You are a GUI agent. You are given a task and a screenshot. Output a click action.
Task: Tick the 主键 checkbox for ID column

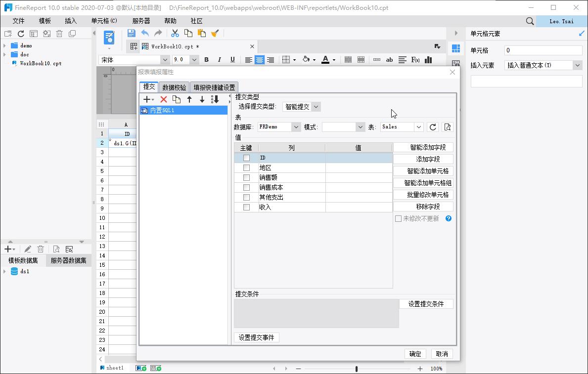246,157
